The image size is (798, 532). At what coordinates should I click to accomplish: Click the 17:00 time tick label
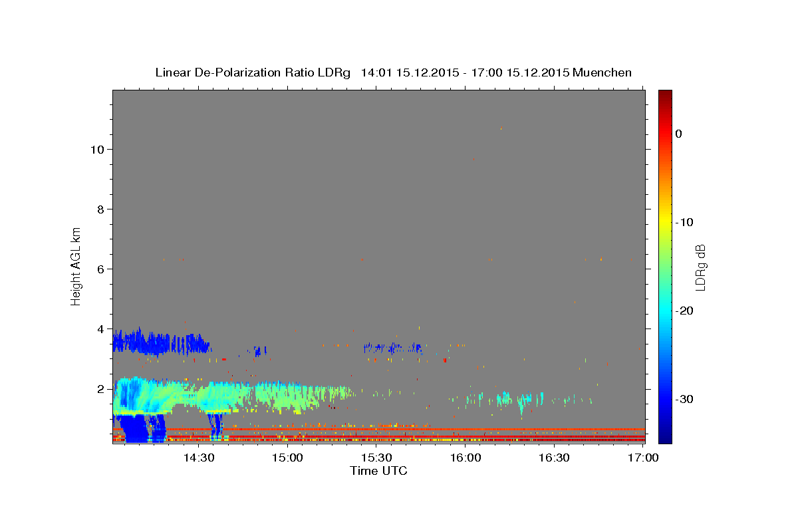click(x=643, y=458)
